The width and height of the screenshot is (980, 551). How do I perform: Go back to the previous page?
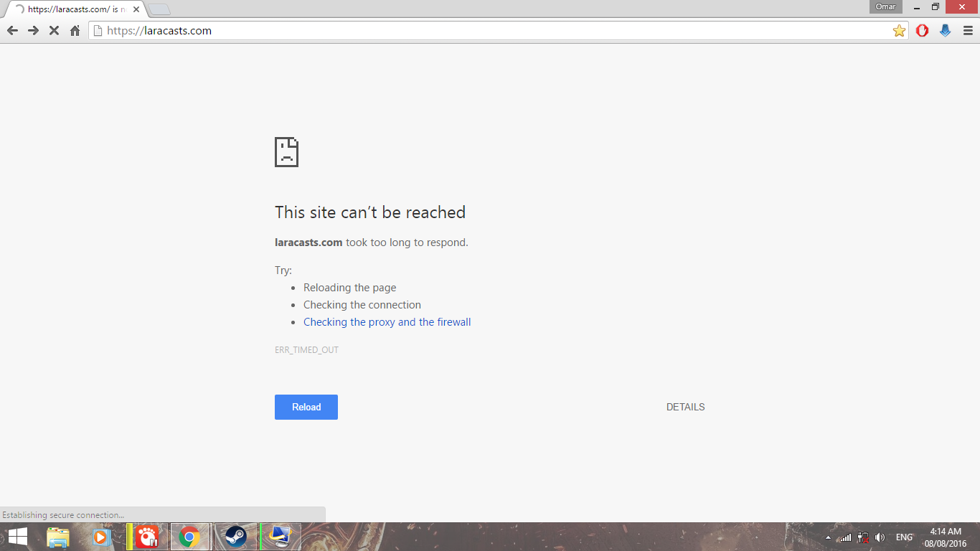[12, 31]
